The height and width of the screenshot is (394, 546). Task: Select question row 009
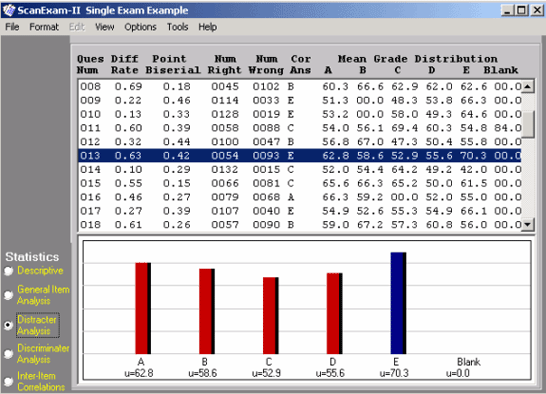(x=300, y=100)
